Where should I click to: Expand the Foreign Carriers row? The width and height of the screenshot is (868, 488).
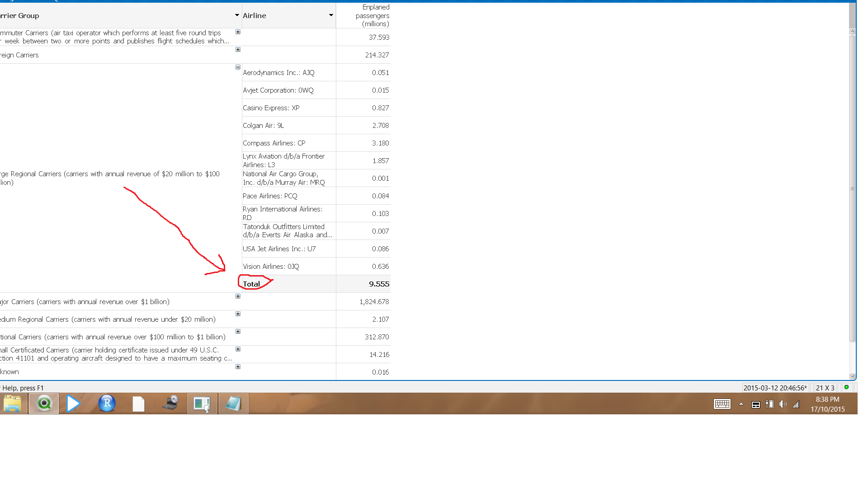click(238, 50)
